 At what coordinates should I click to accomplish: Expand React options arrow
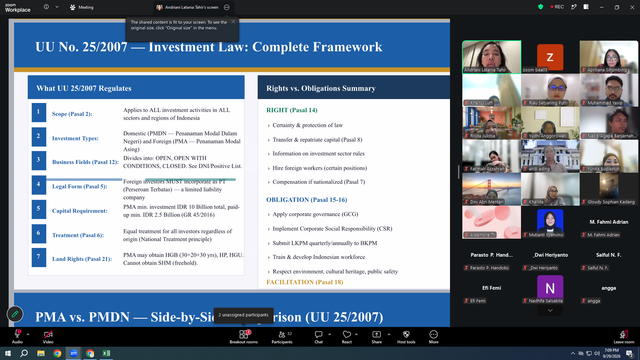pos(357,334)
